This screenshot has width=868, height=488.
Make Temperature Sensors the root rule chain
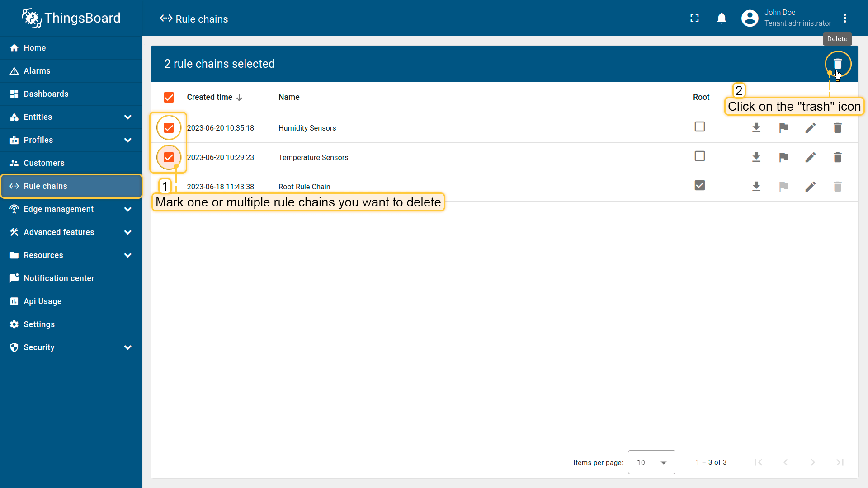coord(783,157)
